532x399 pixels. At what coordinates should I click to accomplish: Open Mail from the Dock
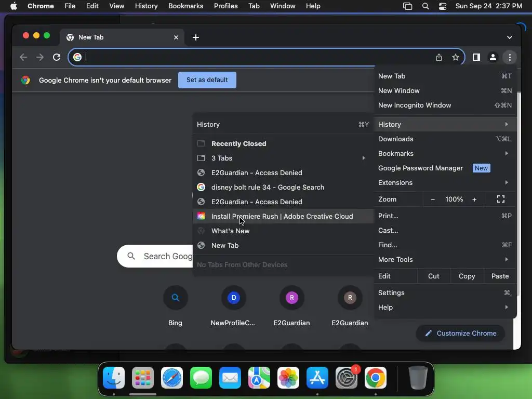point(230,378)
